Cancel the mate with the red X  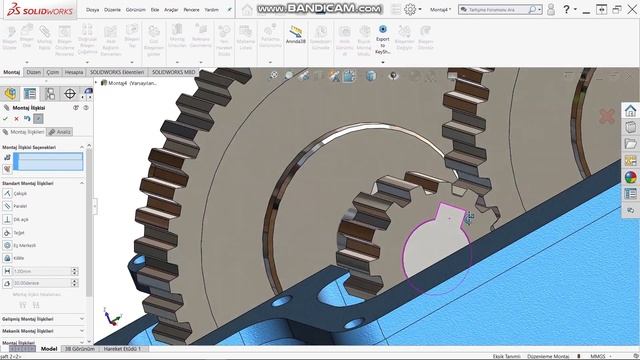(16, 119)
